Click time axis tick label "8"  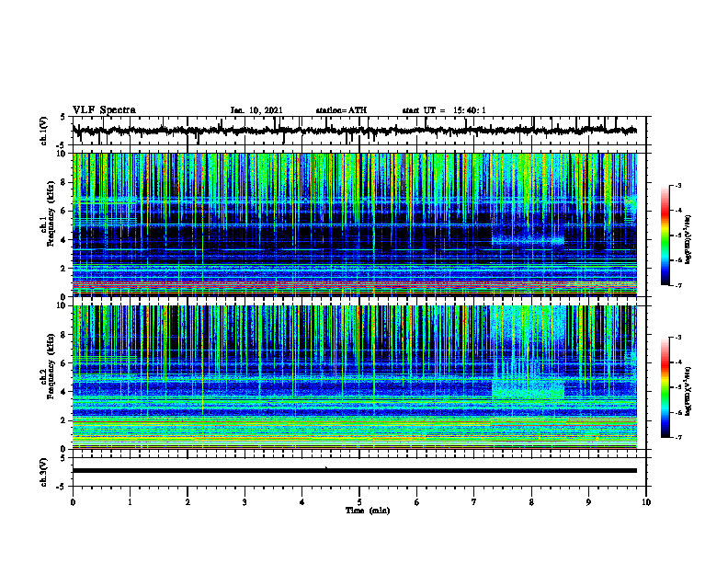531,502
